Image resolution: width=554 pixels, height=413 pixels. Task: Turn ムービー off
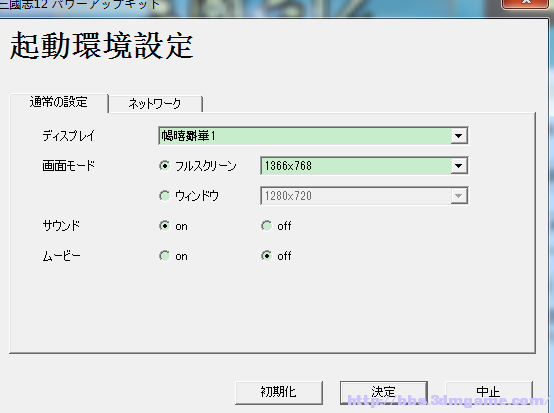click(266, 256)
